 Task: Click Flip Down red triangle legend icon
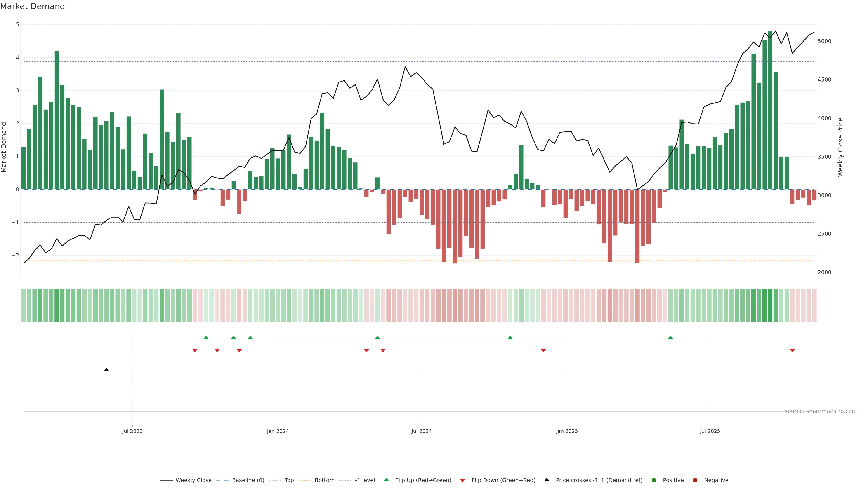click(463, 480)
